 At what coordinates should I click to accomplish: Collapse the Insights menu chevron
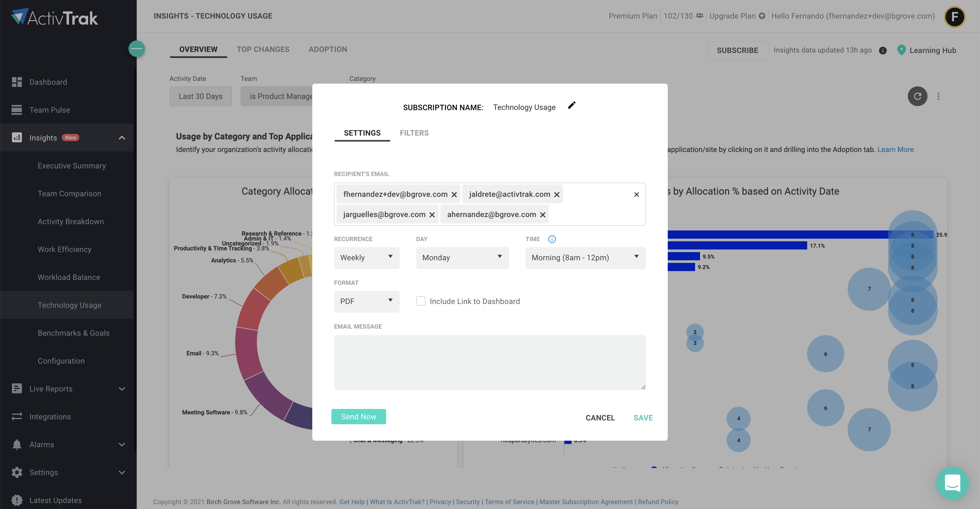[122, 138]
